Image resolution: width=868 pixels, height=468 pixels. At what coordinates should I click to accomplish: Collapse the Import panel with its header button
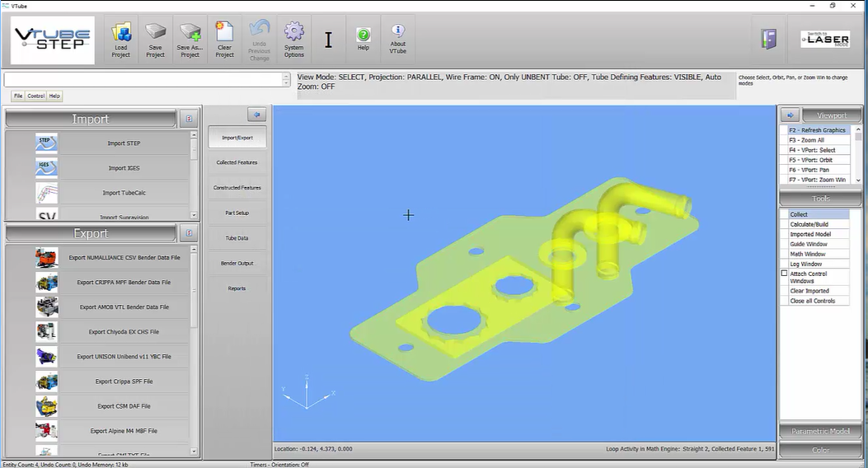click(x=188, y=119)
